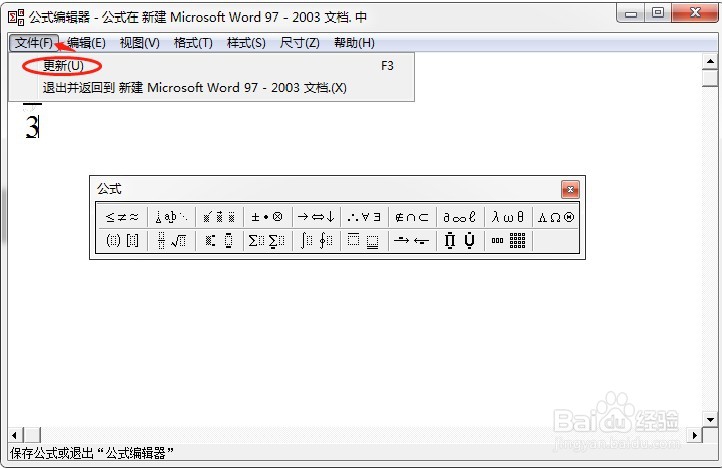Close the Equation Editor window
Viewport: 722px width, 469px height.
click(x=695, y=13)
